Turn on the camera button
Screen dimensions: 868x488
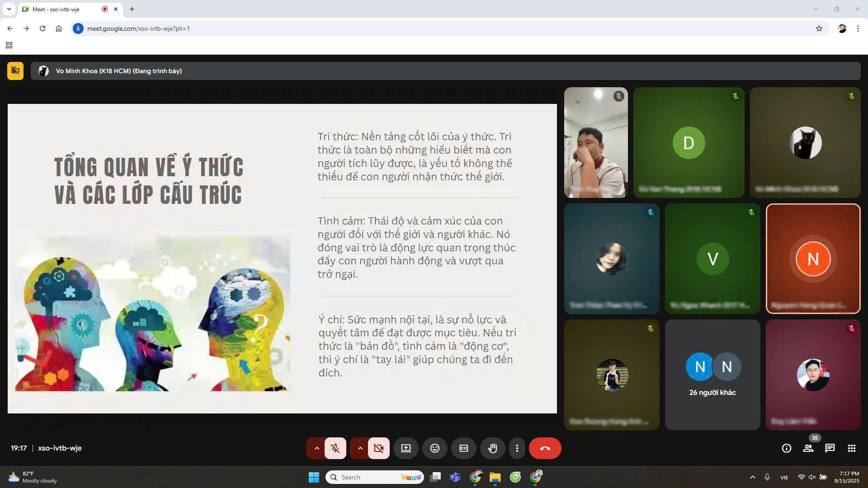pos(378,448)
